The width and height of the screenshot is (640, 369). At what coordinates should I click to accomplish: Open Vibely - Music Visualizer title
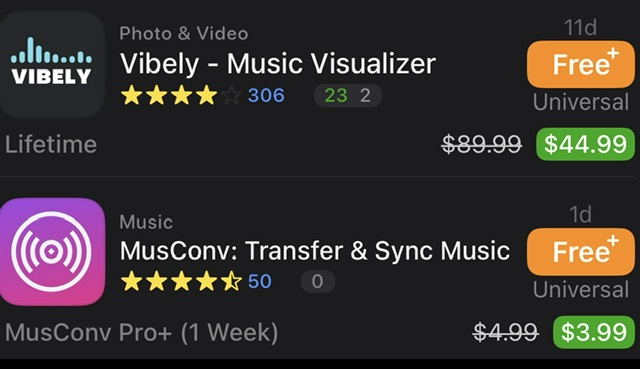[278, 64]
